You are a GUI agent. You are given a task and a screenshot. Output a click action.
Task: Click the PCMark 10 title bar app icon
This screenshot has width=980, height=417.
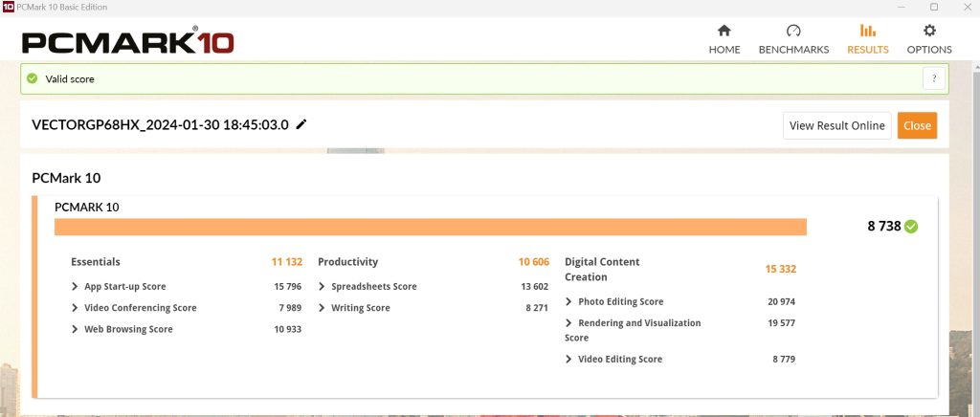point(8,7)
